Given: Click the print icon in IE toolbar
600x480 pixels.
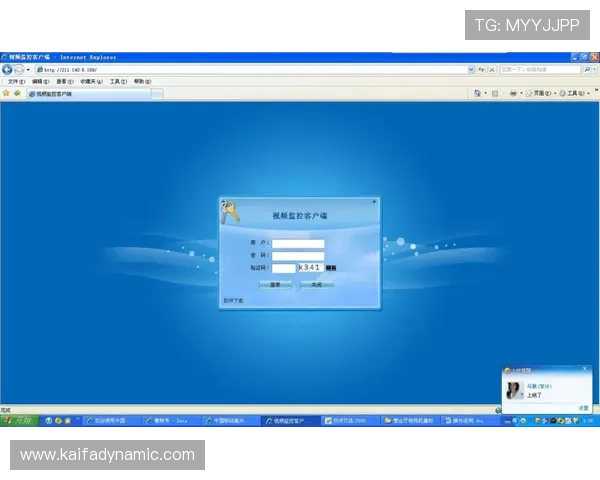Looking at the screenshot, I should click(513, 93).
